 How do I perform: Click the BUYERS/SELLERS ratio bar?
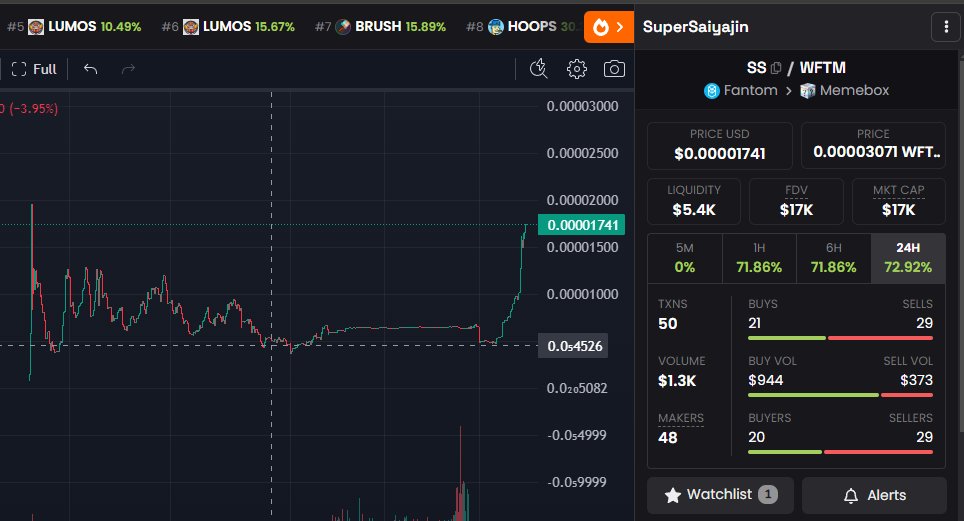(x=840, y=452)
